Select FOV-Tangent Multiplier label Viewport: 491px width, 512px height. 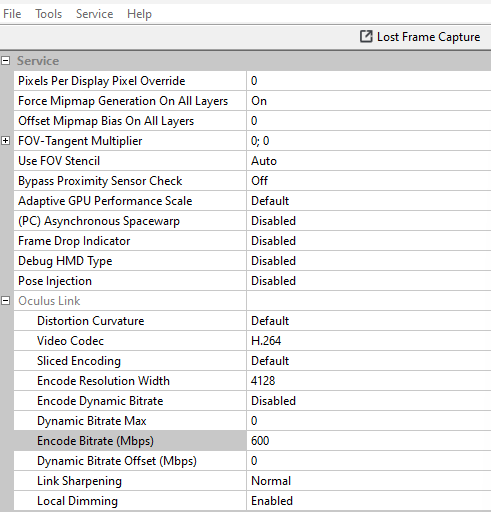click(x=80, y=141)
